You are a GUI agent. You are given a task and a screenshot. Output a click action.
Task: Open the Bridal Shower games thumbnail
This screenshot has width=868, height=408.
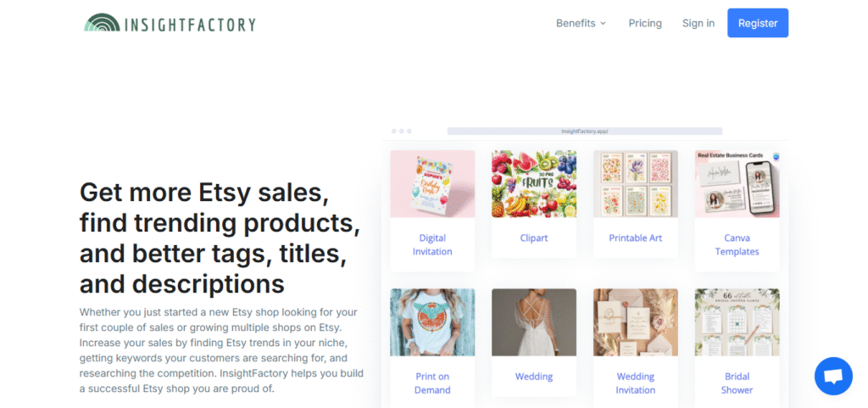[737, 322]
